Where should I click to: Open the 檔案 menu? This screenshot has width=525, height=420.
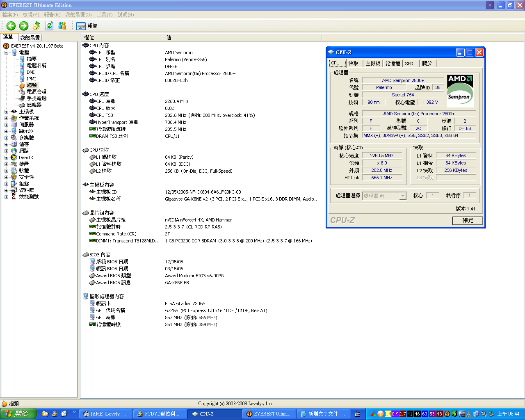10,15
